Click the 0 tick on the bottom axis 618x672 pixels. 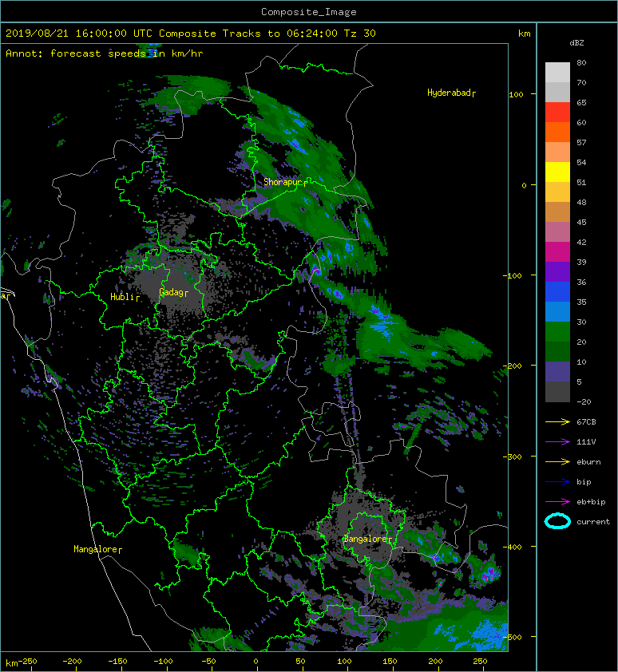pos(256,662)
